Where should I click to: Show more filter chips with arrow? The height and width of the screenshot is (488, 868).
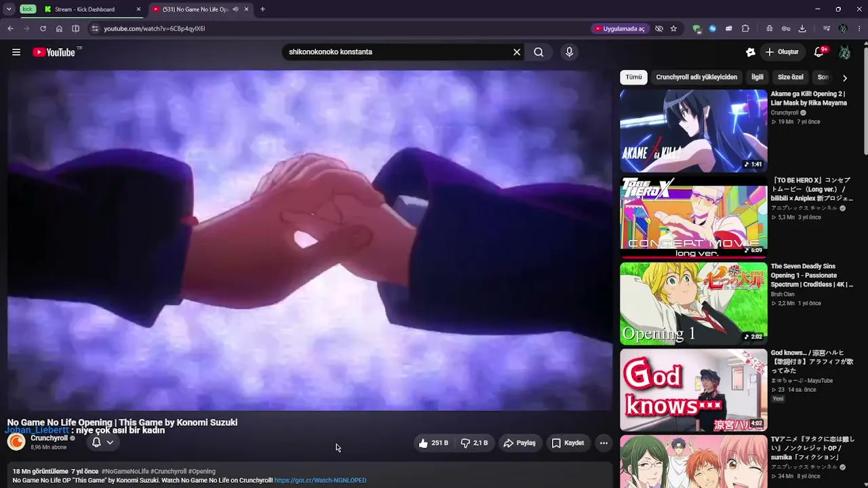(844, 78)
